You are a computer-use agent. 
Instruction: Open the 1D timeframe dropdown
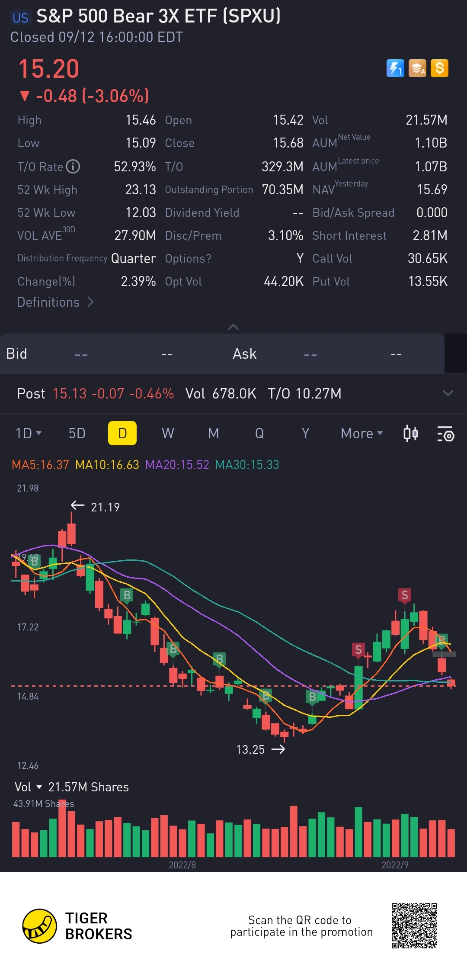click(29, 433)
